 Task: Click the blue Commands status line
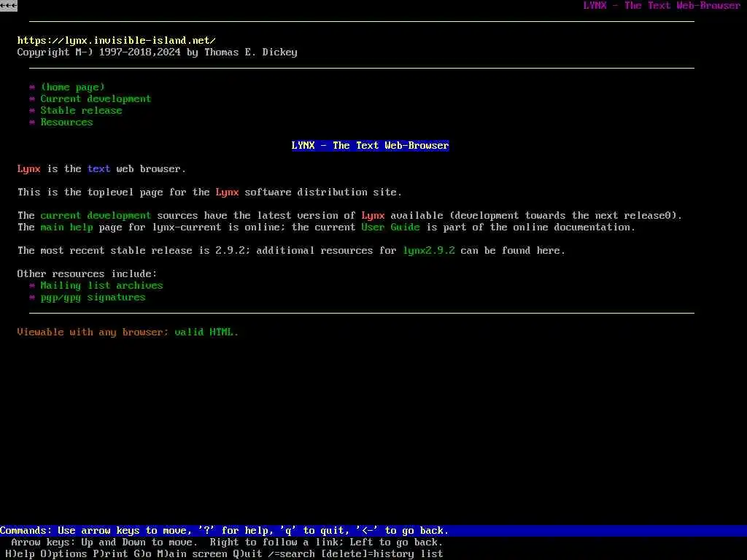[373, 531]
